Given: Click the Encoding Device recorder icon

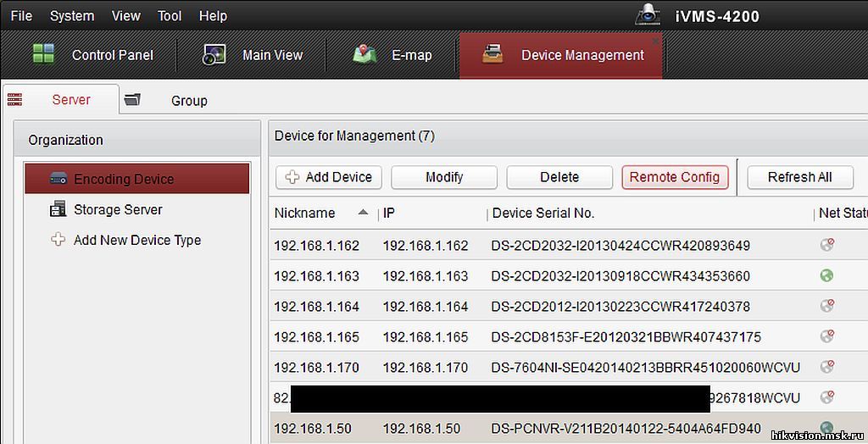Looking at the screenshot, I should [58, 178].
